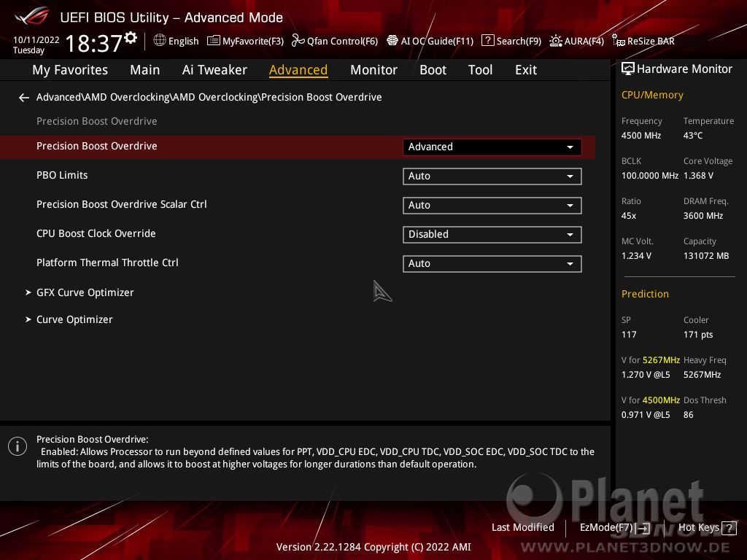Open the Precision Boost Overdrive dropdown set to Advanced
The height and width of the screenshot is (560, 747).
492,147
